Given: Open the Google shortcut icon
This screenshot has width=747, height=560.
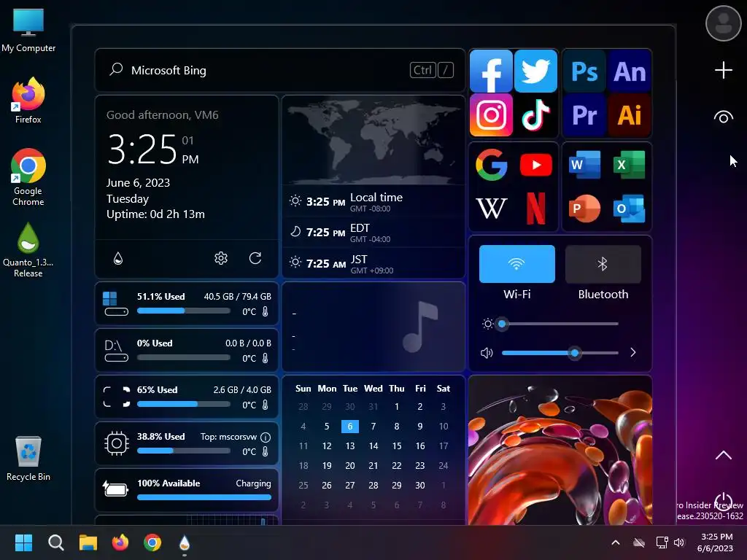Looking at the screenshot, I should [491, 165].
